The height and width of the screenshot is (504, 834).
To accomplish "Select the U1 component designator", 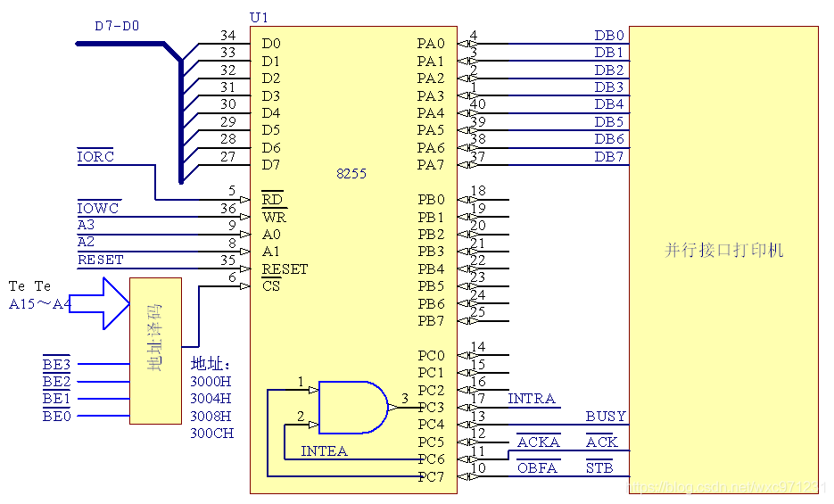I will pyautogui.click(x=259, y=18).
